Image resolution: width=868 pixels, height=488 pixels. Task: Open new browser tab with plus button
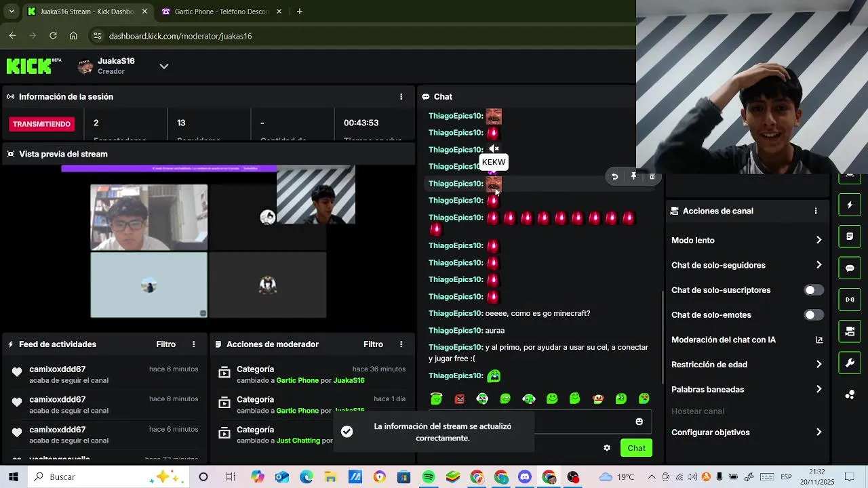[x=300, y=12]
